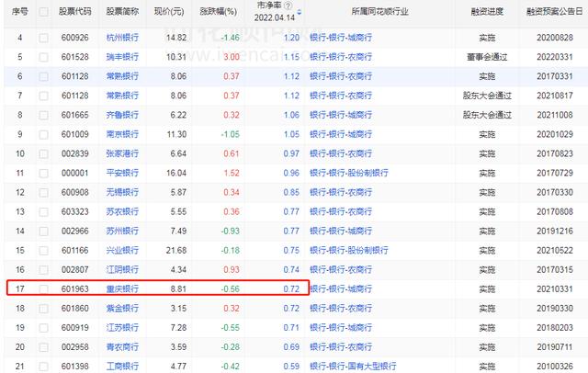588x373 pixels.
Task: Check the 南京银行 row checkbox
Action: [43, 134]
